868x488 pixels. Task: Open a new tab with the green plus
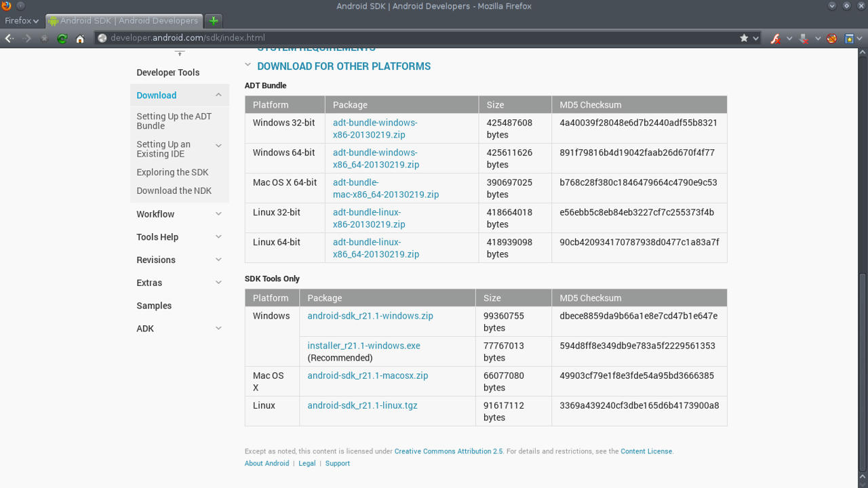(x=214, y=20)
